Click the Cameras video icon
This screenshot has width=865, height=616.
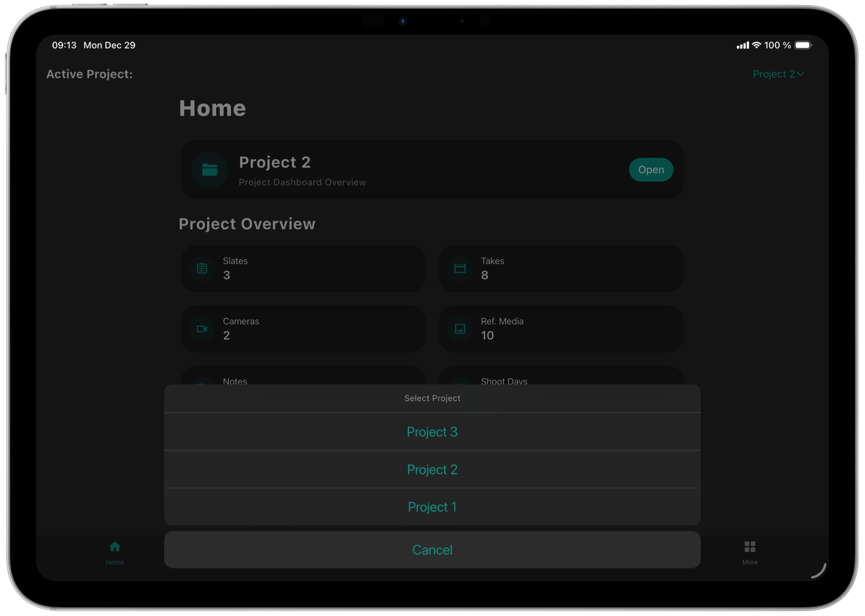pos(202,329)
